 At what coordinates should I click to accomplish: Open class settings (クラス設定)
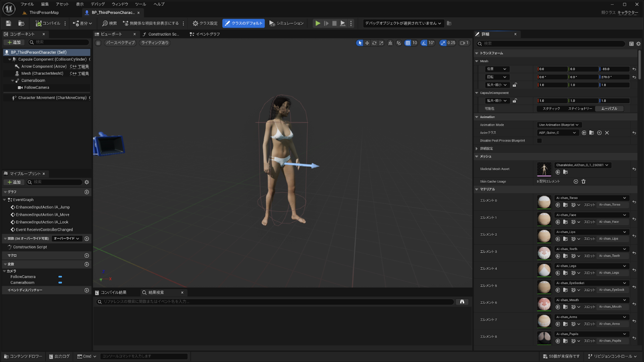pyautogui.click(x=205, y=23)
